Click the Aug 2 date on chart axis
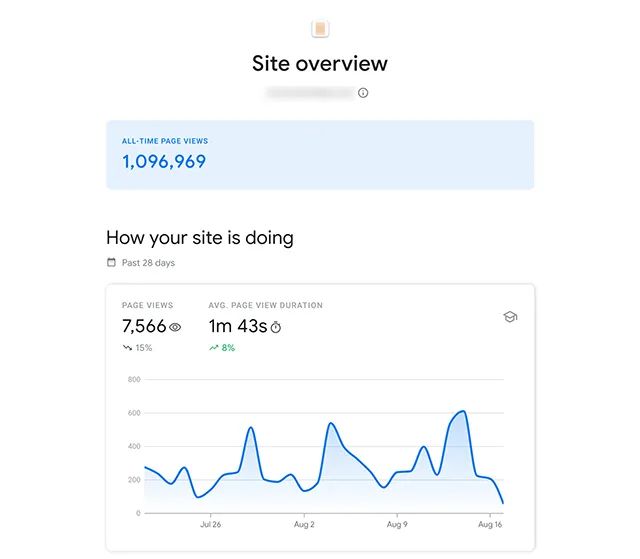Viewport: 640px width, 559px height. (x=303, y=524)
